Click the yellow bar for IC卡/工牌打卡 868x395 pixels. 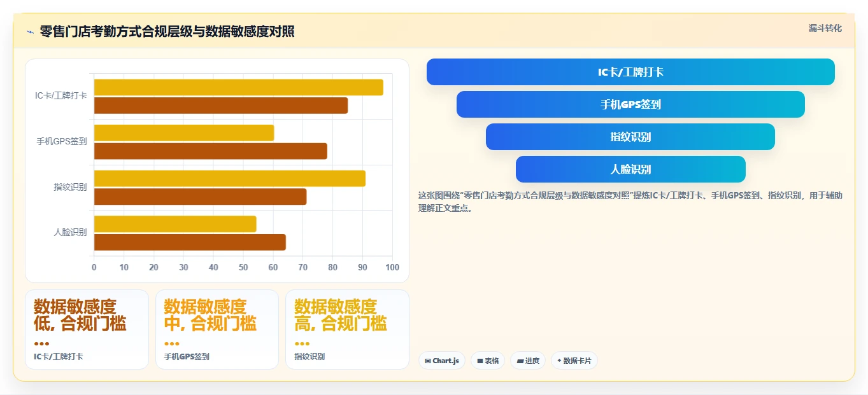[239, 87]
